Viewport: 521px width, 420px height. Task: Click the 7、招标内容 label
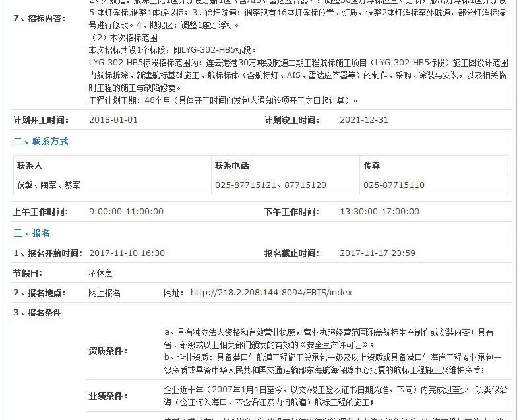click(x=40, y=18)
